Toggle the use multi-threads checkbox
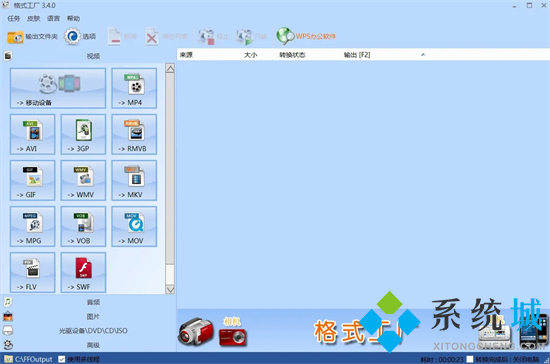Viewport: 550px width, 364px height. tap(62, 359)
